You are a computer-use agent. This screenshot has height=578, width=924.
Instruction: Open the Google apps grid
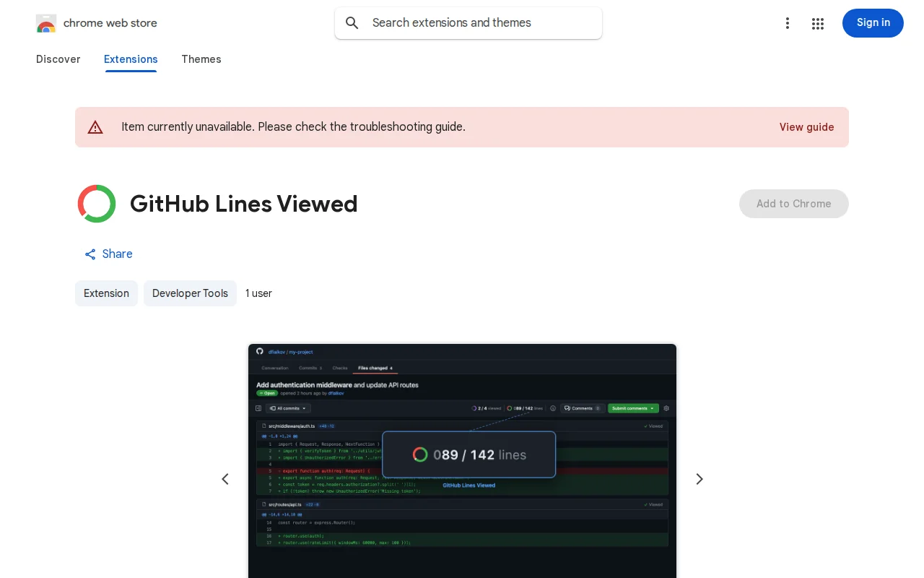click(818, 23)
